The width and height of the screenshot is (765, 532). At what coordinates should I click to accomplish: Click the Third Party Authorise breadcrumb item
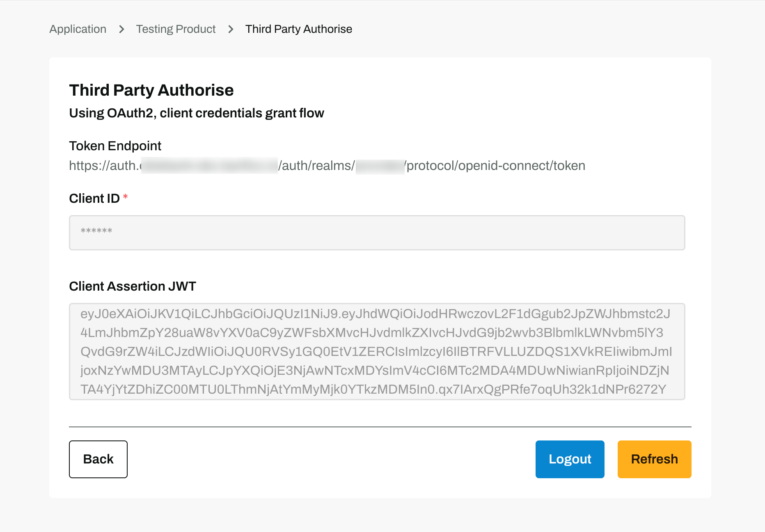click(299, 29)
